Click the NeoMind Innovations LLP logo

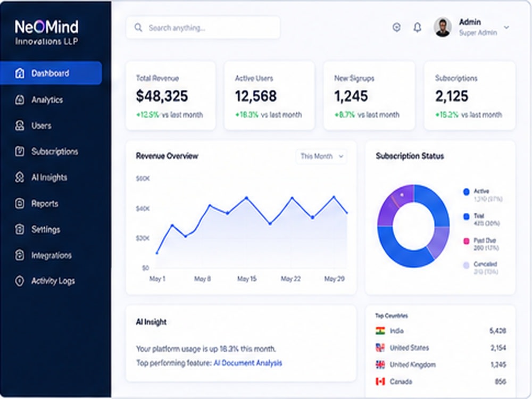coord(46,32)
